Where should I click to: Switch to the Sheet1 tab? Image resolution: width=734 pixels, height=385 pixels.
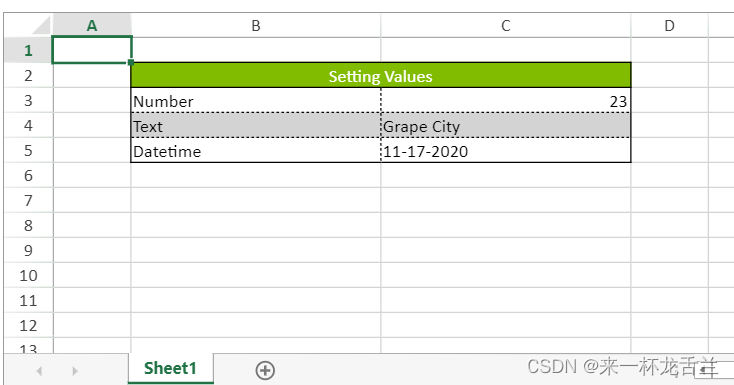[x=170, y=369]
